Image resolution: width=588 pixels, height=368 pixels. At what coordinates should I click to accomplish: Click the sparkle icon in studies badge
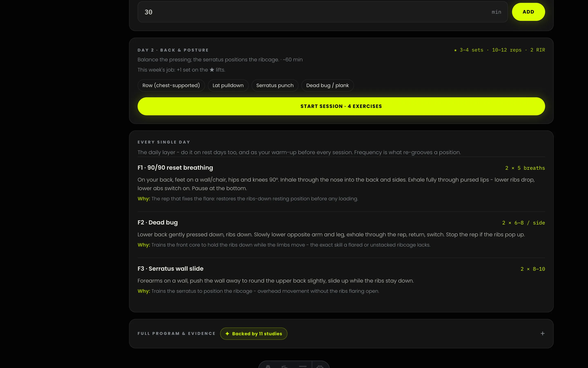[227, 334]
